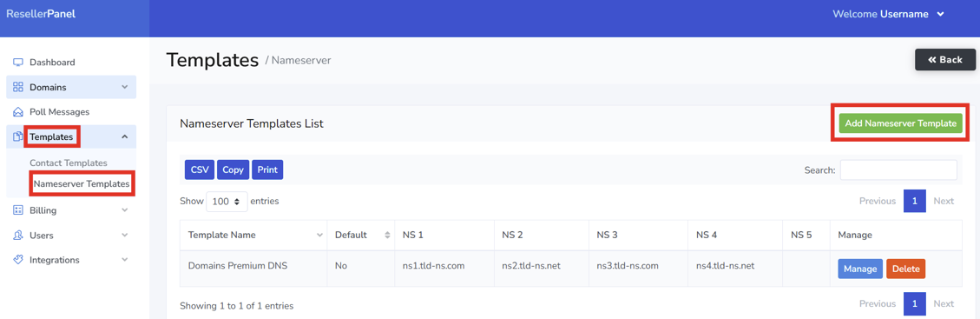
Task: Export the list with CSV button
Action: tap(200, 169)
